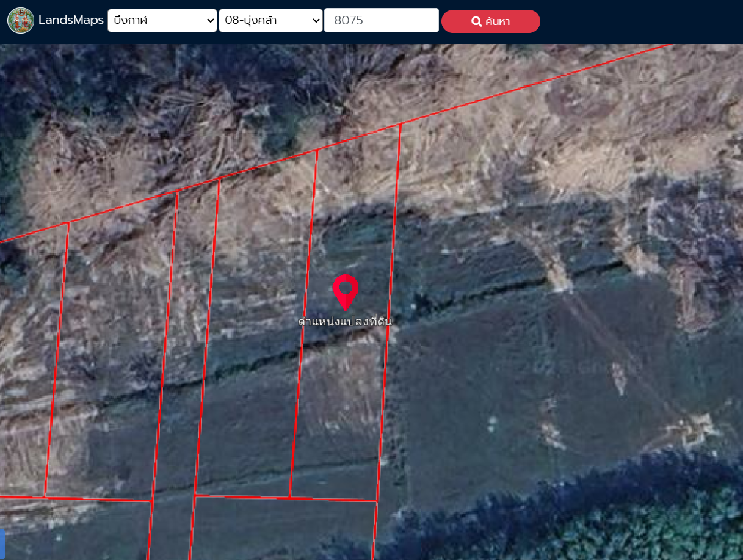Expand the district dropdown 08-บุ่งคล้า
Image resolution: width=743 pixels, height=560 pixels.
pyautogui.click(x=270, y=20)
